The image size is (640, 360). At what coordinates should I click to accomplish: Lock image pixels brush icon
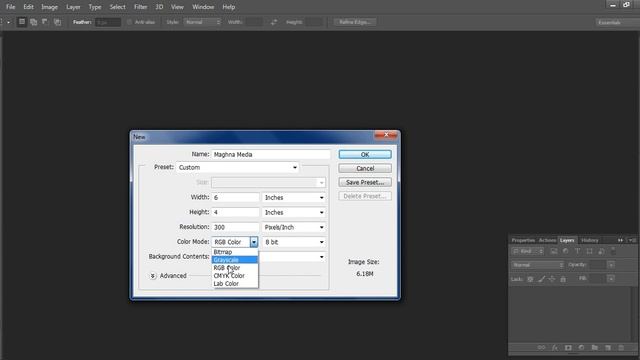coord(541,279)
